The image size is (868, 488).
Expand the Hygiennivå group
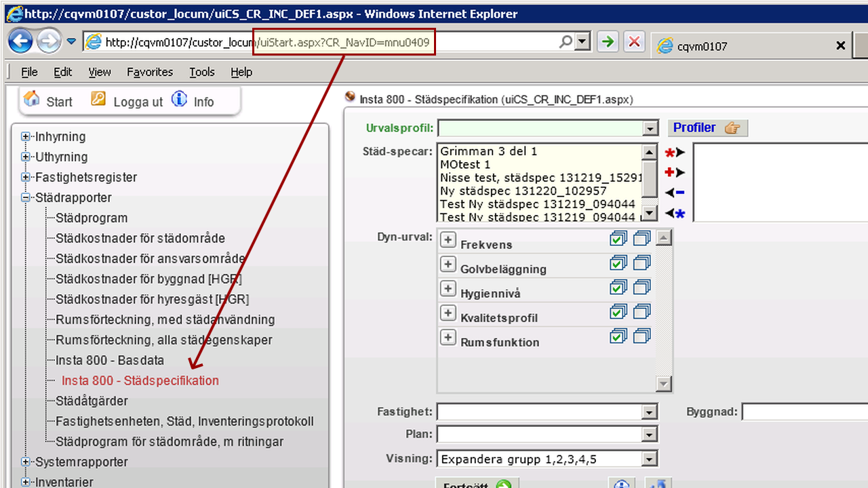448,289
